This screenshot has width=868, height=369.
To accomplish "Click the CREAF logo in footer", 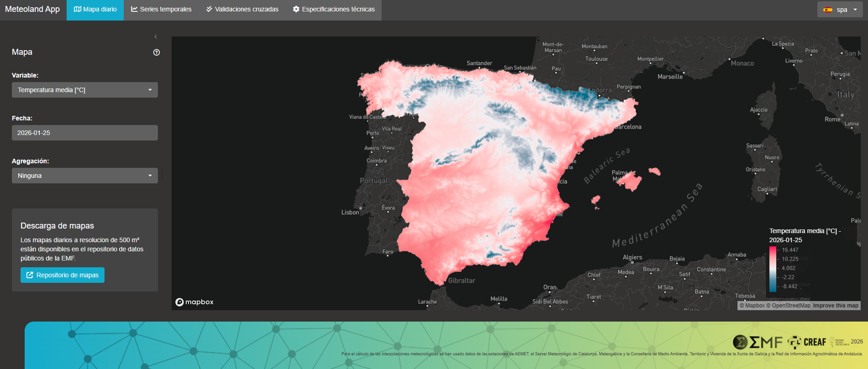I will 807,342.
